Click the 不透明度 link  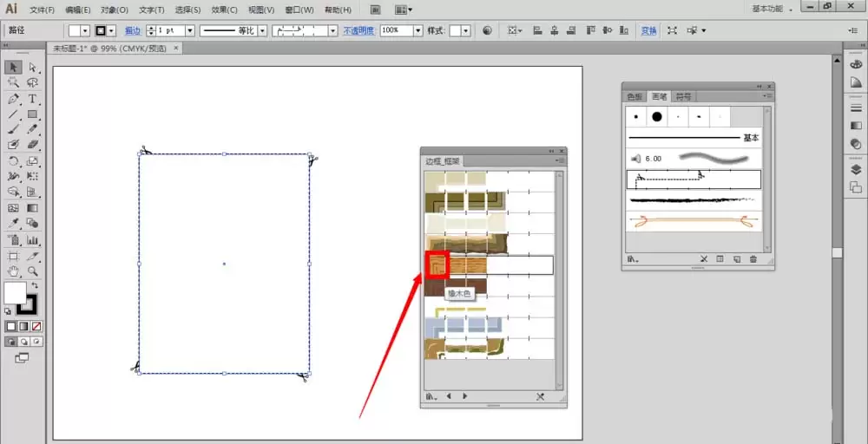pos(358,31)
